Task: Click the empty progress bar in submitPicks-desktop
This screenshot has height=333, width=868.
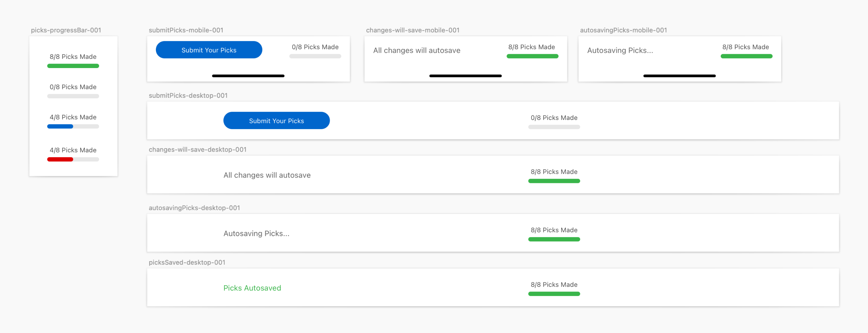Action: pos(554,127)
